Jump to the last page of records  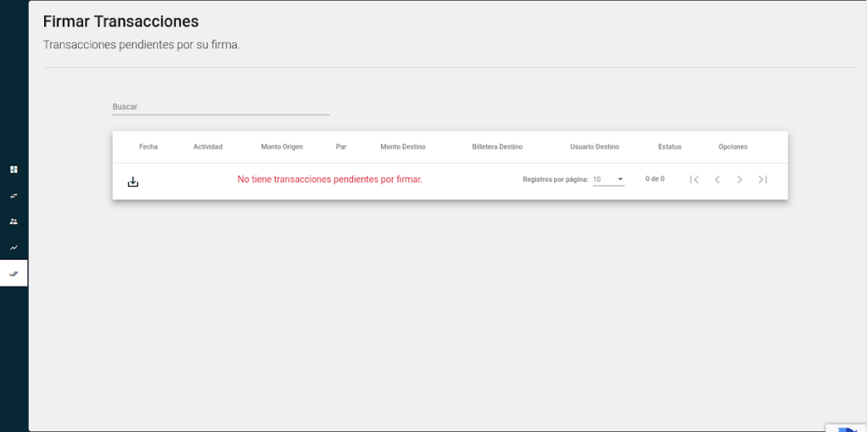pos(763,179)
